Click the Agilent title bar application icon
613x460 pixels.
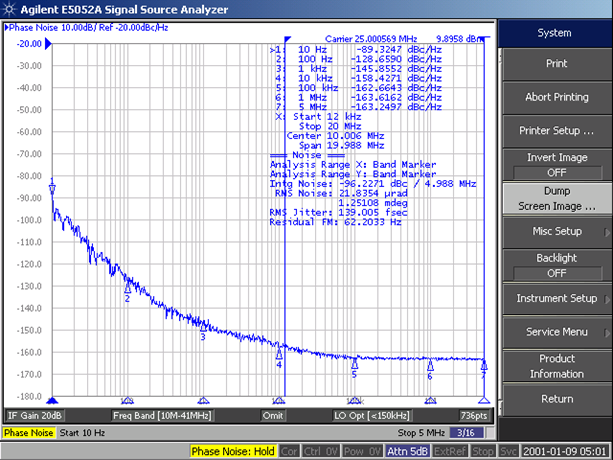pyautogui.click(x=9, y=9)
